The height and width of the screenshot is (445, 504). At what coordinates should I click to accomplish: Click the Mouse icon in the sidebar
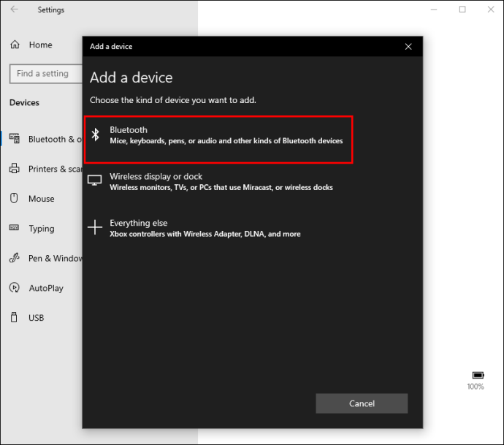click(14, 198)
